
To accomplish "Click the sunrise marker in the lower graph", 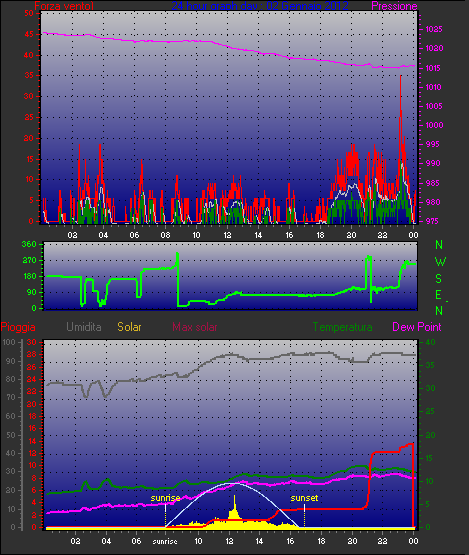I will [165, 498].
